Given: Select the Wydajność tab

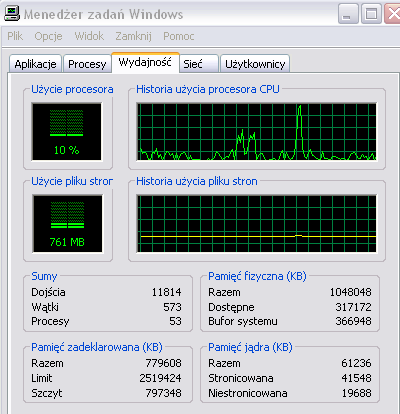Looking at the screenshot, I should click(145, 62).
